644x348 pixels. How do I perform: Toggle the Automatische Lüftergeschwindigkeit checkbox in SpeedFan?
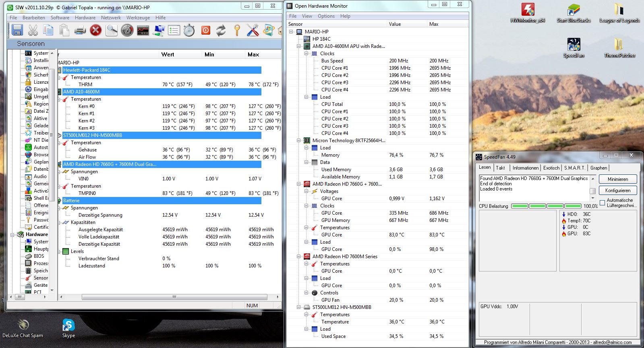click(602, 203)
